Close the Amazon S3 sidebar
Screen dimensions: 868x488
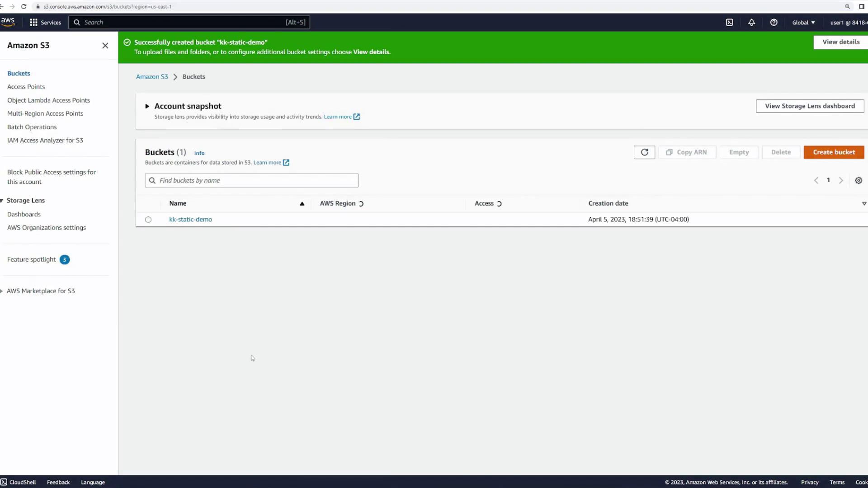pos(105,46)
